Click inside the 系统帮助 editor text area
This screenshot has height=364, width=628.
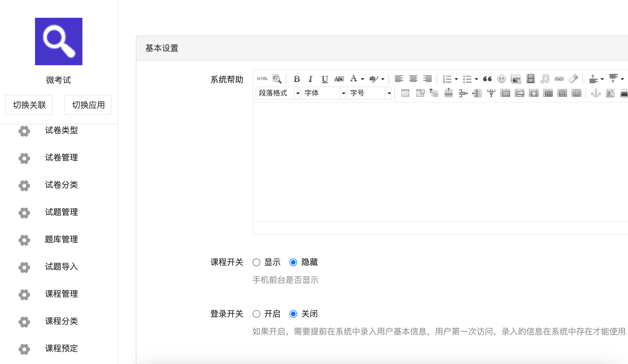pos(440,162)
